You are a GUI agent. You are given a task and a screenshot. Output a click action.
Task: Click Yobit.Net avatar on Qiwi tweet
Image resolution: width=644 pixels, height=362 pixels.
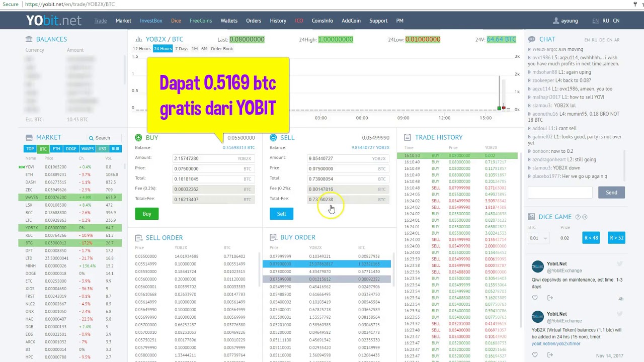tap(538, 266)
